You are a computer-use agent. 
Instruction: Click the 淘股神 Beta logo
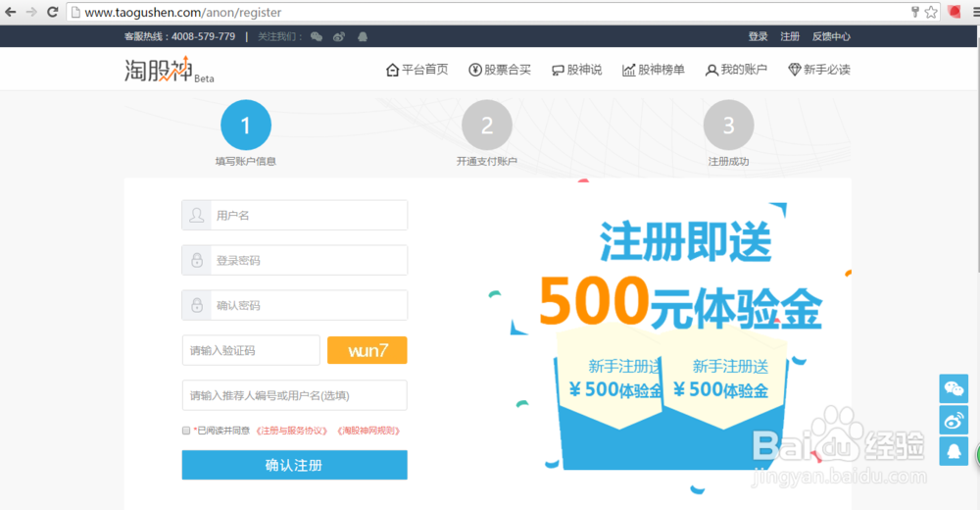[170, 70]
